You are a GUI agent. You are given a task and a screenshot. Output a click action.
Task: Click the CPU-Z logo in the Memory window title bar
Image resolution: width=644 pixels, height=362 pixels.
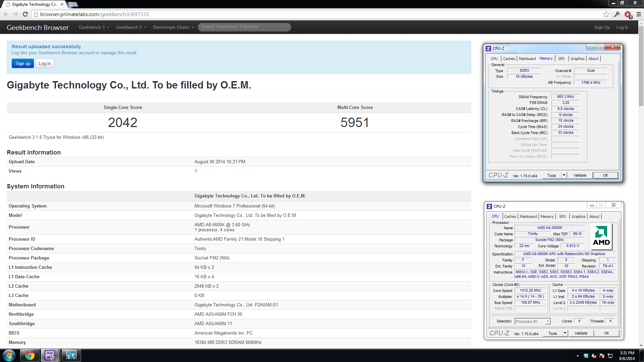click(x=488, y=49)
